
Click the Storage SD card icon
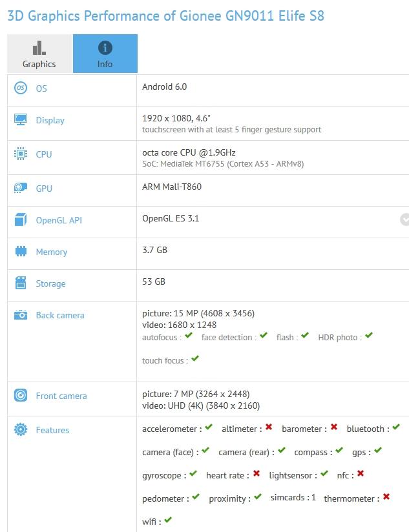tap(22, 283)
